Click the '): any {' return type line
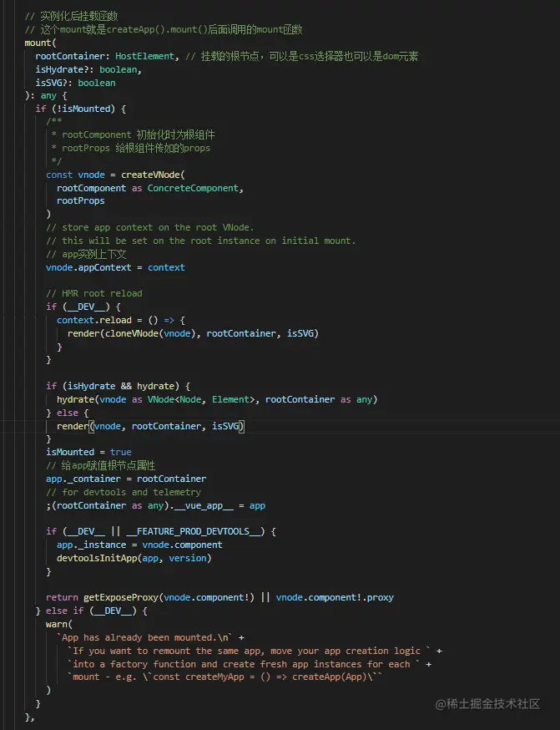This screenshot has width=560, height=730. [x=46, y=96]
